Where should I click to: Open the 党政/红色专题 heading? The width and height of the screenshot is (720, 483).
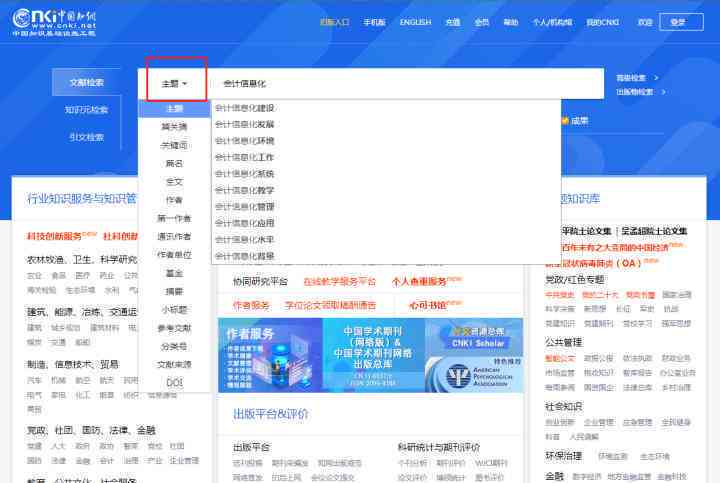click(x=574, y=280)
